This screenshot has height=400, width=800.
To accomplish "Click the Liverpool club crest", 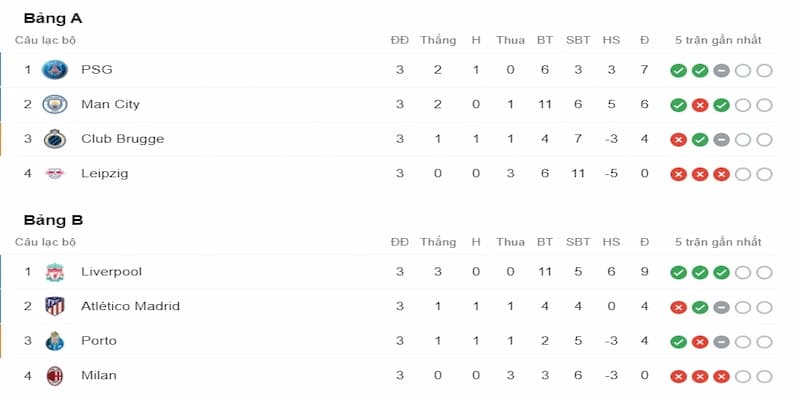I will [x=54, y=272].
